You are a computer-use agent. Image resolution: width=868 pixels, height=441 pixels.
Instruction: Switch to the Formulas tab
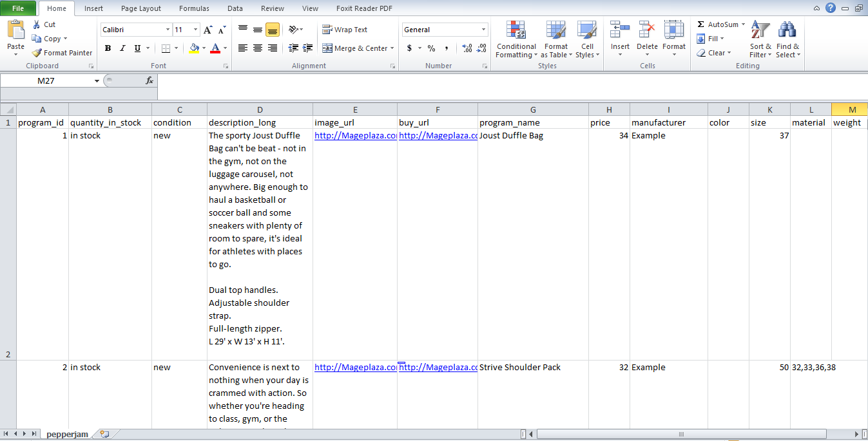pos(194,8)
